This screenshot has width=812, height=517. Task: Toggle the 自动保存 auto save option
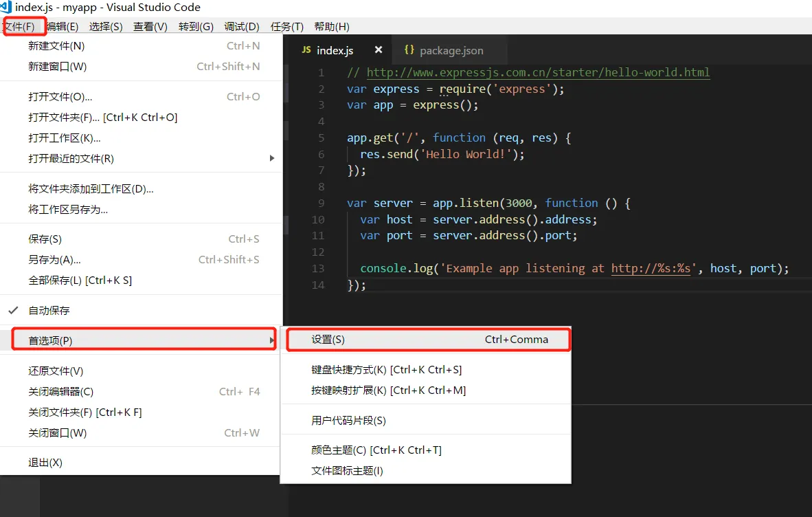[x=142, y=310]
